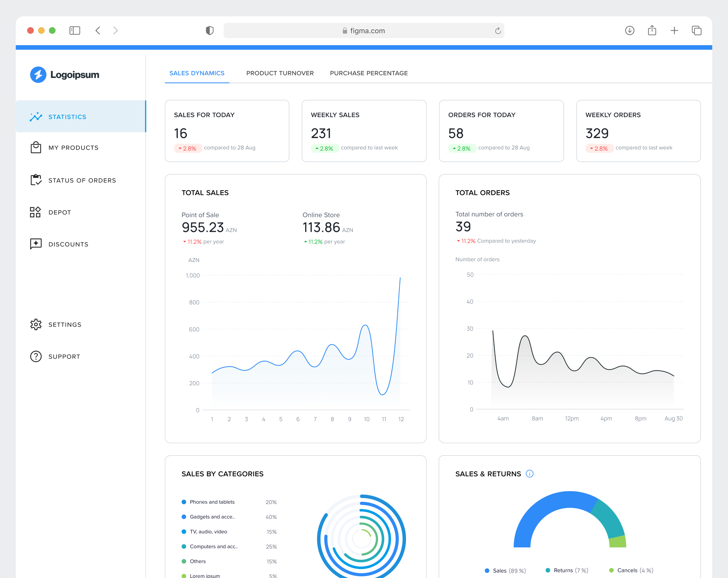This screenshot has height=578, width=728.
Task: Select the Returns legend item
Action: (x=567, y=570)
